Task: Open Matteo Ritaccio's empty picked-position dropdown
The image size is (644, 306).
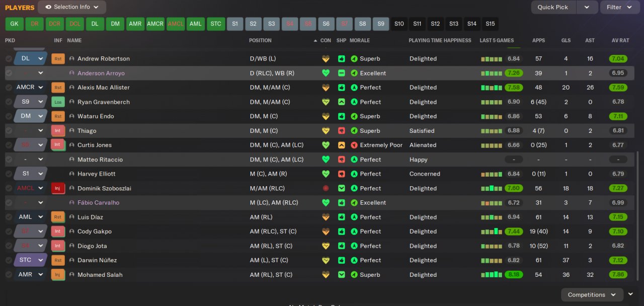Action: pos(30,160)
